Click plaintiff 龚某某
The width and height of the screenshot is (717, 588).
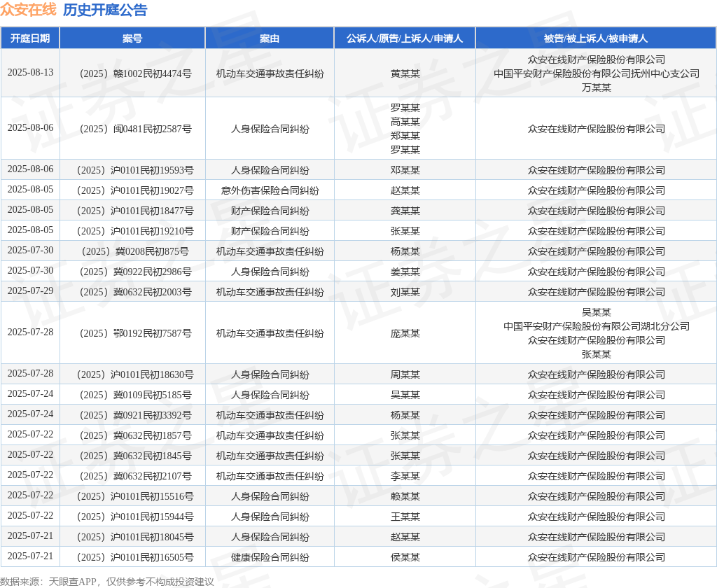click(405, 211)
